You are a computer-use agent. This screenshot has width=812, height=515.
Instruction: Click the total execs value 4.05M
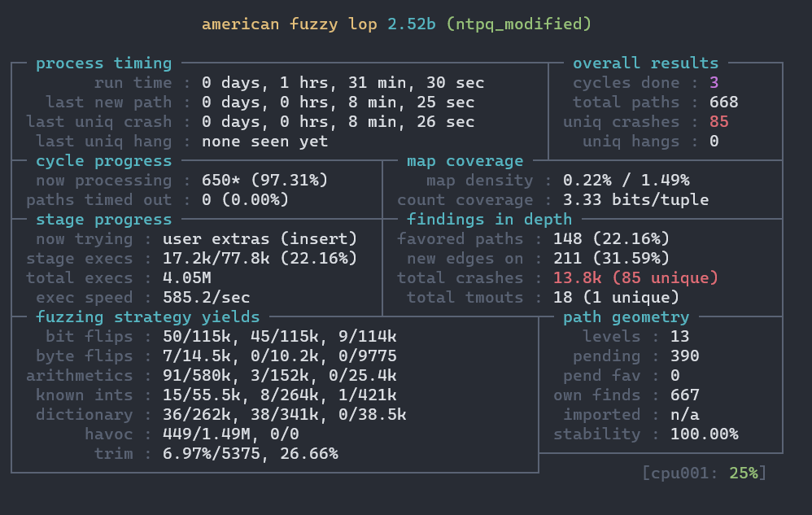tap(187, 278)
